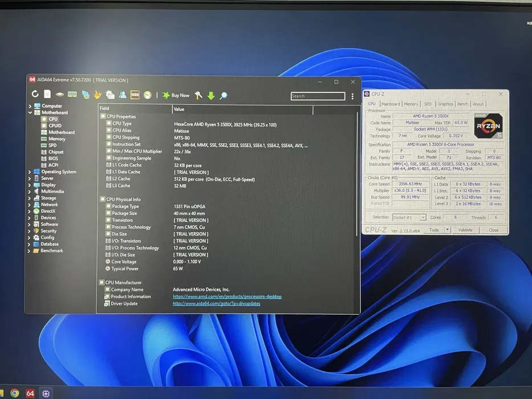Click the Search field in AIDA64
The image size is (532, 399).
click(318, 96)
